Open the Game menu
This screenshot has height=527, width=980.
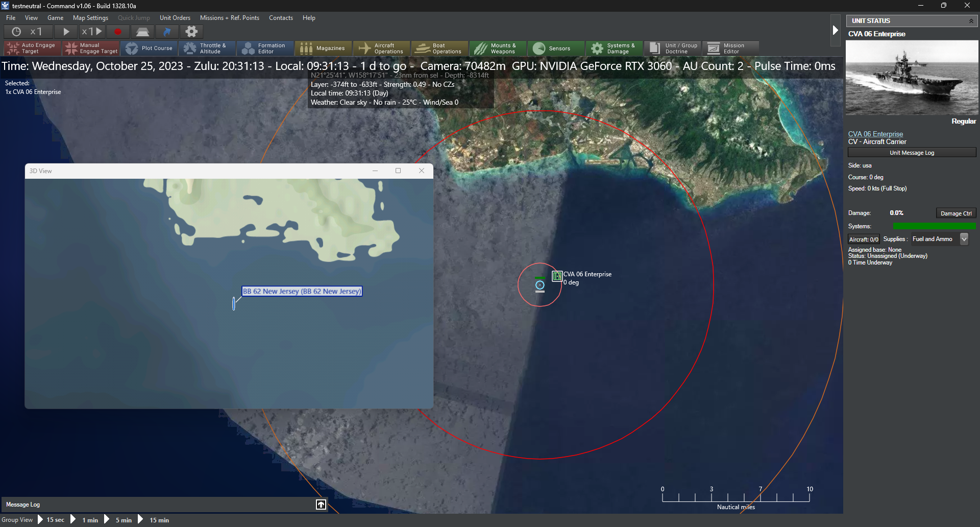pos(56,18)
